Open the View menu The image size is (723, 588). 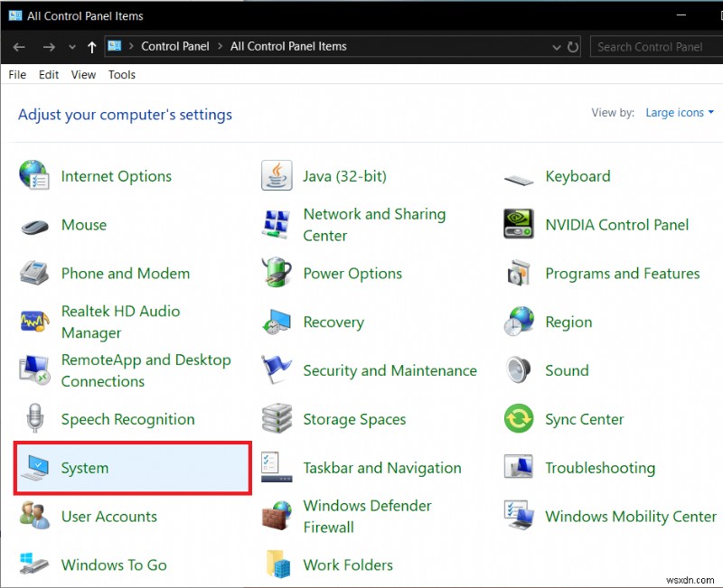pos(83,74)
